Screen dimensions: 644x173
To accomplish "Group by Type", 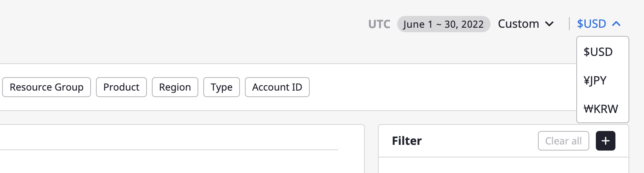I will (x=222, y=87).
